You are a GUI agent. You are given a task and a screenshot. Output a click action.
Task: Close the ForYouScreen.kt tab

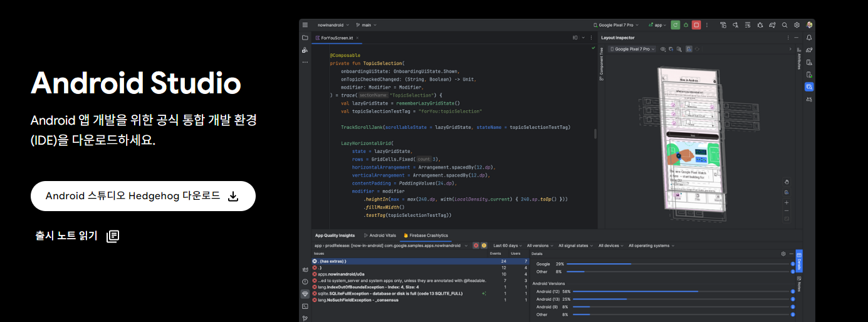click(358, 38)
